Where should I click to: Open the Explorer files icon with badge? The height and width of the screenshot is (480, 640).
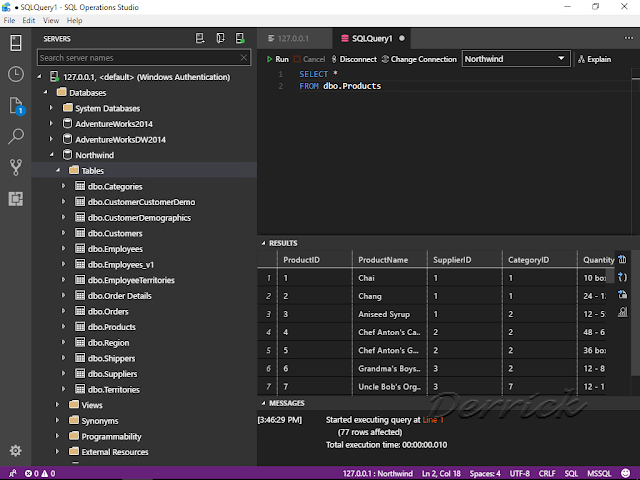[x=16, y=106]
